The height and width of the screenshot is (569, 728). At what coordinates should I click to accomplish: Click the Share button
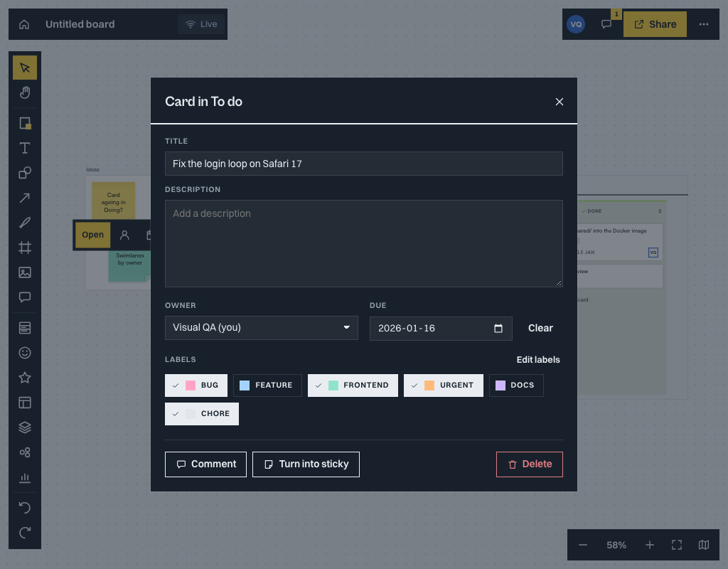655,24
